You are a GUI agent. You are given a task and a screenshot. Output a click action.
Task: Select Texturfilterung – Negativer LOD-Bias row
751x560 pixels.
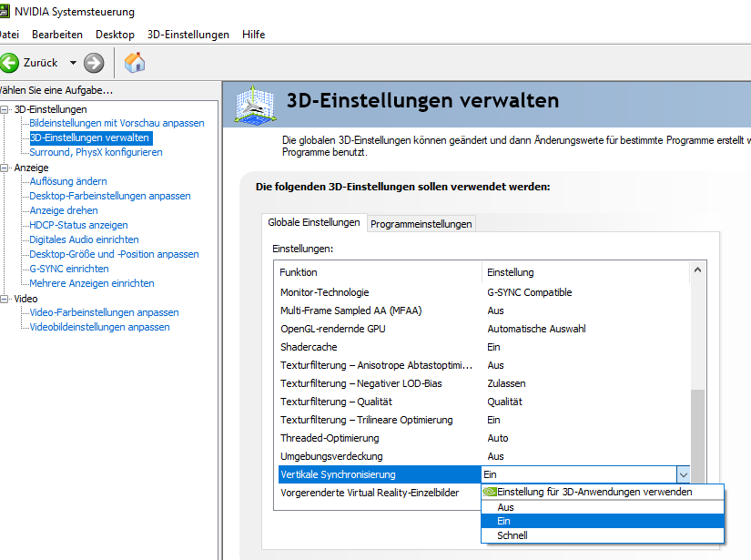(x=483, y=383)
